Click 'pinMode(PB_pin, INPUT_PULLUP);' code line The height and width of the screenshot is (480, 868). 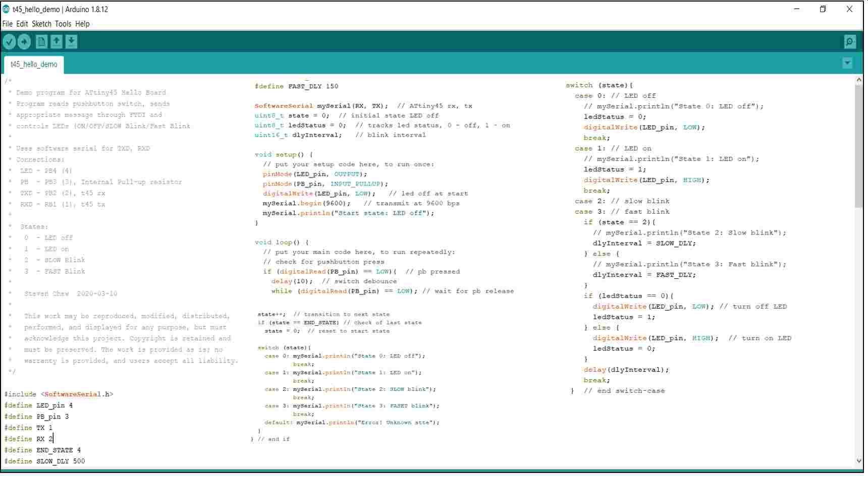click(x=325, y=184)
